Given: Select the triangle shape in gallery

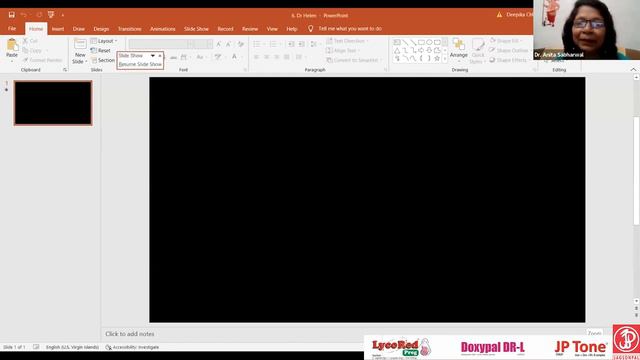Looking at the screenshot, I should click(397, 50).
